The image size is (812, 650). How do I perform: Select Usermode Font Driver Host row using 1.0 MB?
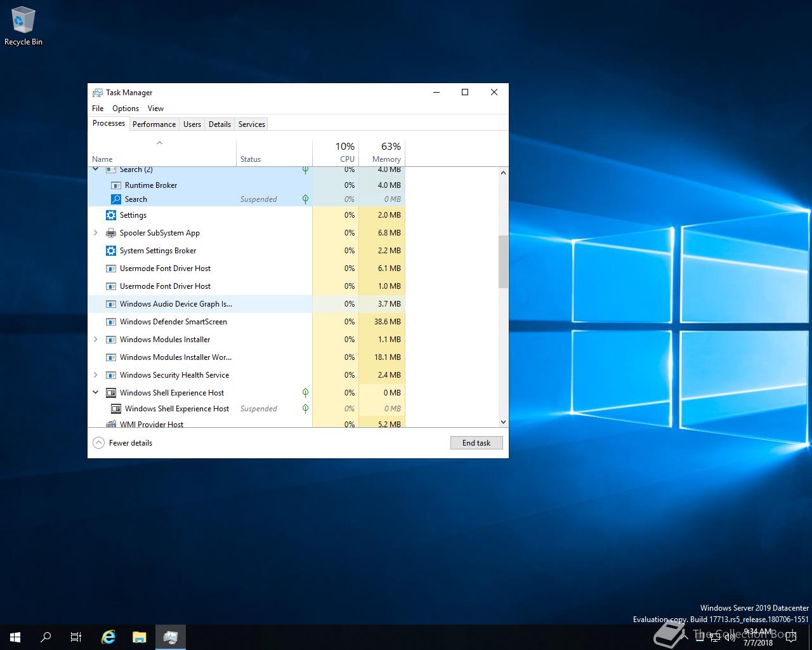246,286
